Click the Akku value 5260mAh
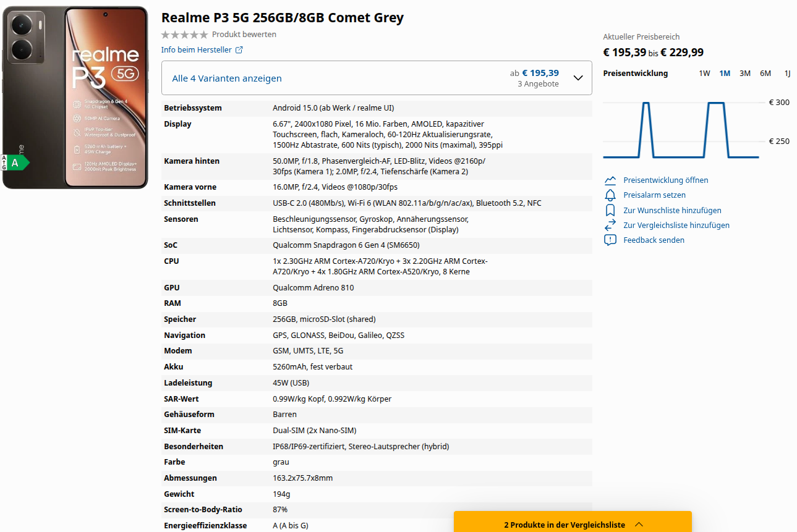 (312, 367)
